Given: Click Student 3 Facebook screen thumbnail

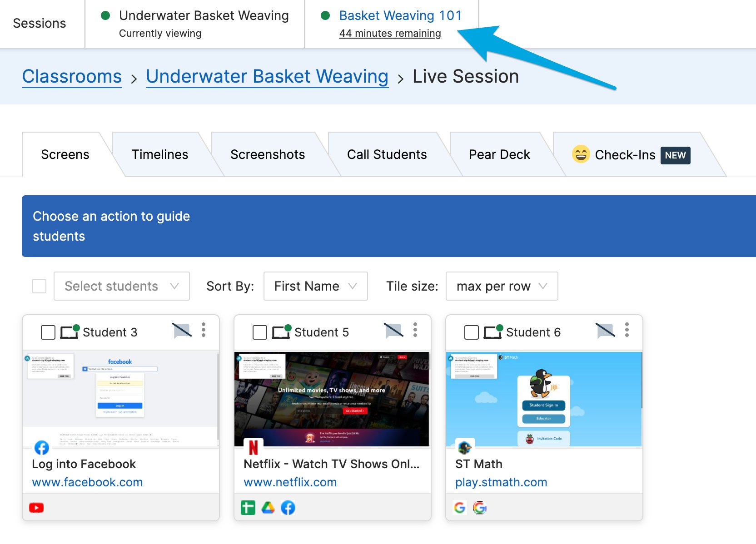Looking at the screenshot, I should click(121, 399).
